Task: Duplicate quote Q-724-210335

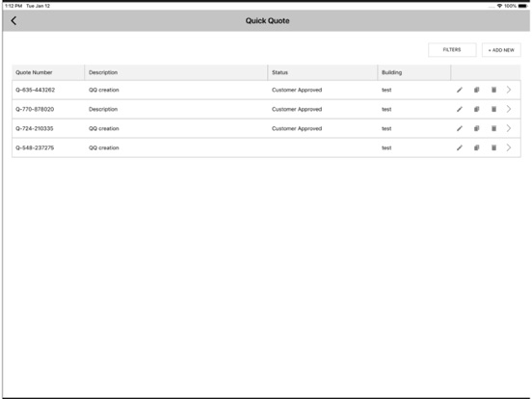Action: click(477, 128)
